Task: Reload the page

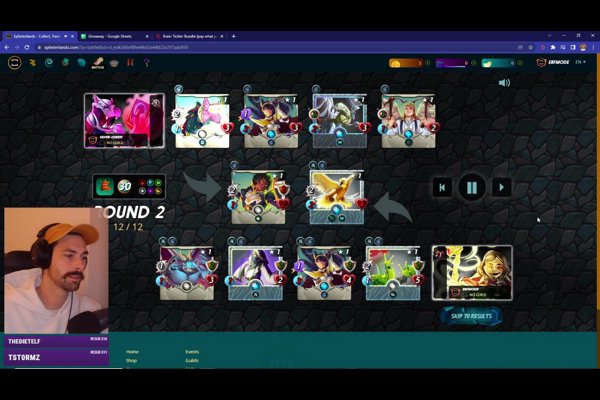Action: (27, 47)
